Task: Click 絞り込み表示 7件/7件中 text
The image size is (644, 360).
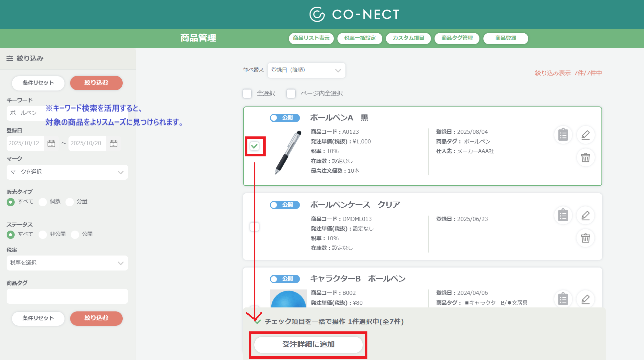Action: (x=568, y=73)
